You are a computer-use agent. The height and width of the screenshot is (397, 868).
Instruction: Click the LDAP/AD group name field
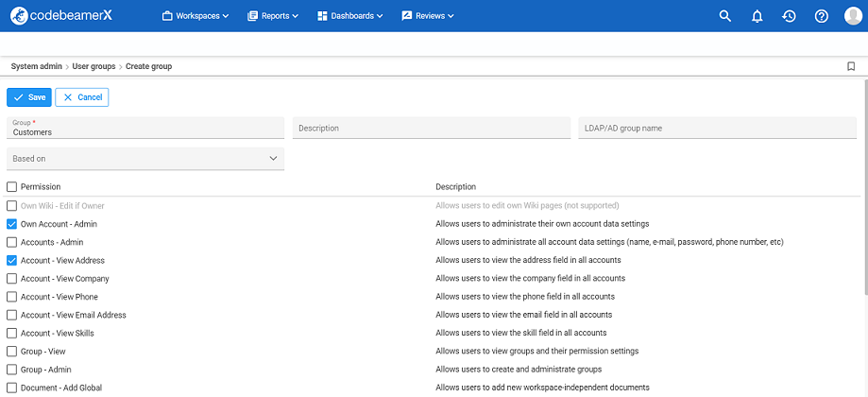click(x=716, y=129)
